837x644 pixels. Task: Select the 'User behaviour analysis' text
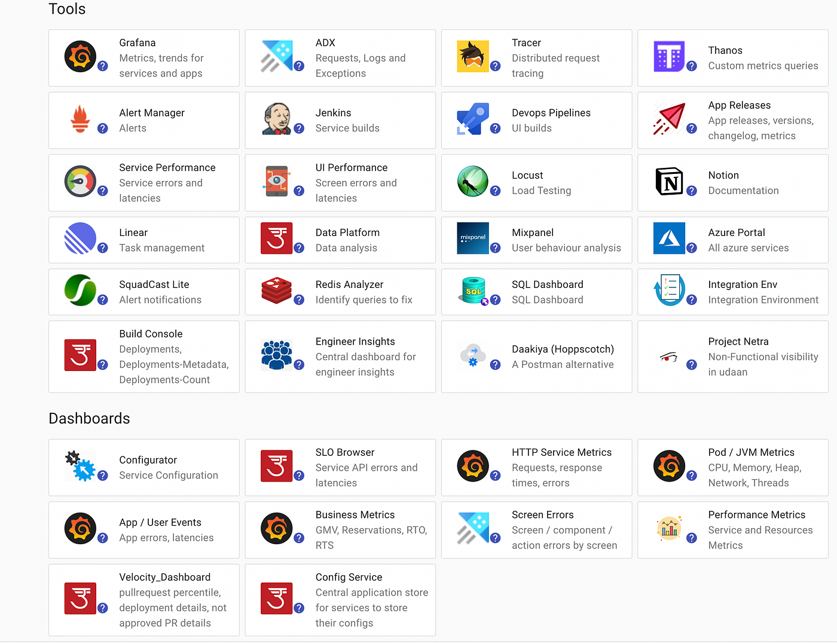point(566,248)
